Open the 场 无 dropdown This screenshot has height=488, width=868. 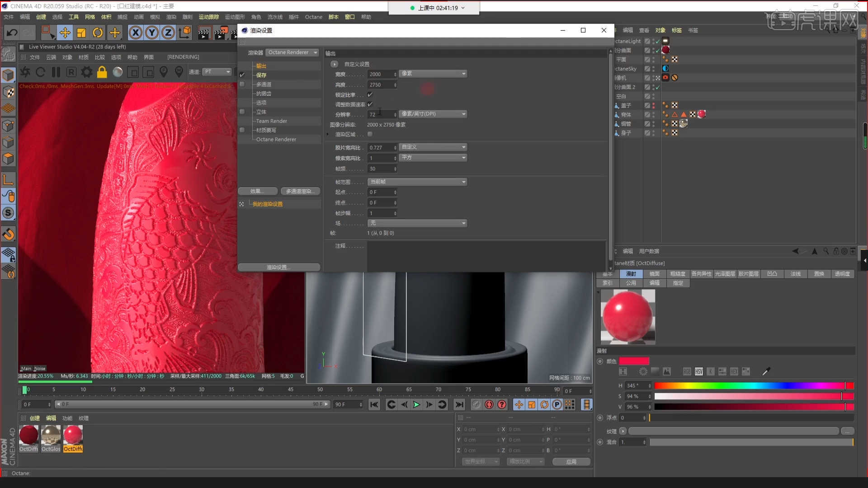pos(417,223)
